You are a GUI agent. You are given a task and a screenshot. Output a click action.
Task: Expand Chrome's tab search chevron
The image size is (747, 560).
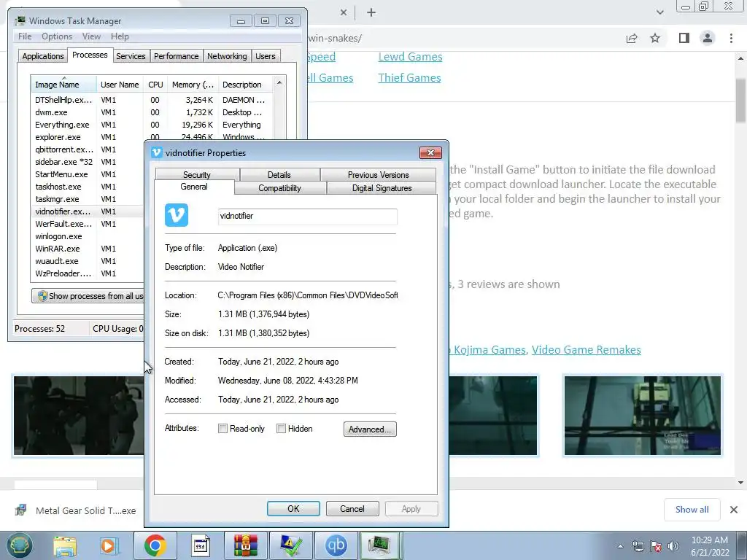pos(659,12)
